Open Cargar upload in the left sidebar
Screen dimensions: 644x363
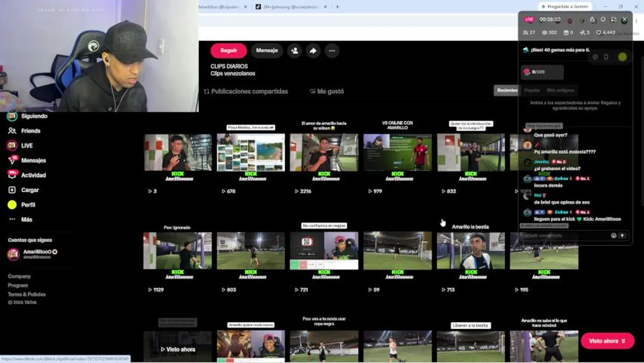(x=24, y=190)
